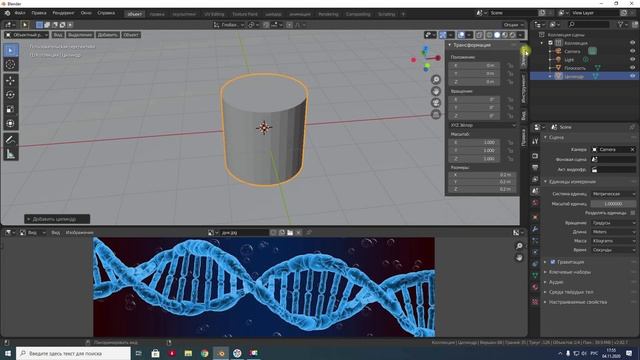This screenshot has height=360, width=640.
Task: Open the Object Data properties tab
Action: click(535, 276)
